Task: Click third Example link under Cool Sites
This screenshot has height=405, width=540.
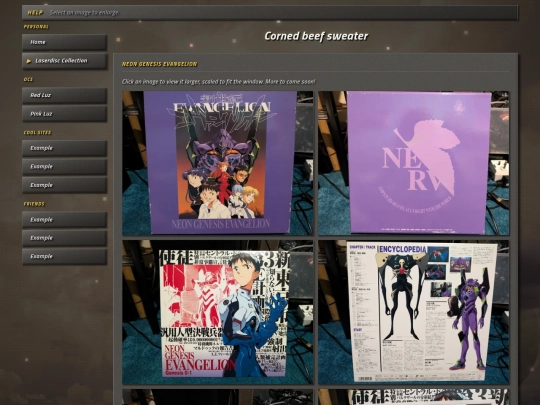Action: [x=64, y=185]
